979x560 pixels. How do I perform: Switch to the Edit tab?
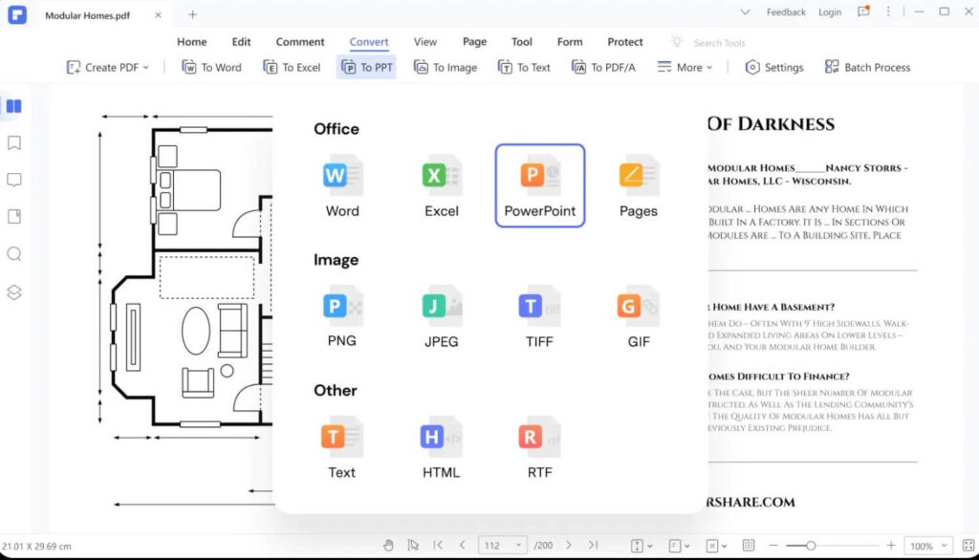click(241, 42)
